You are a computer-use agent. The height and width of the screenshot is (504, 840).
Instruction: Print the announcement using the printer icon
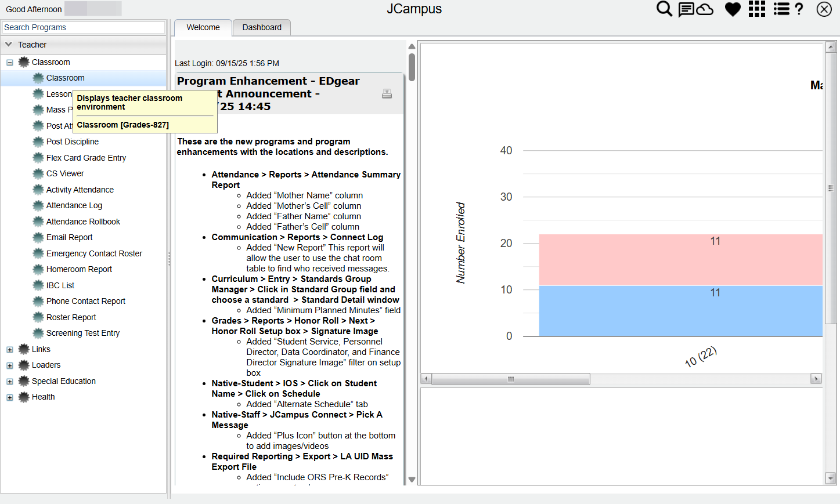(387, 93)
